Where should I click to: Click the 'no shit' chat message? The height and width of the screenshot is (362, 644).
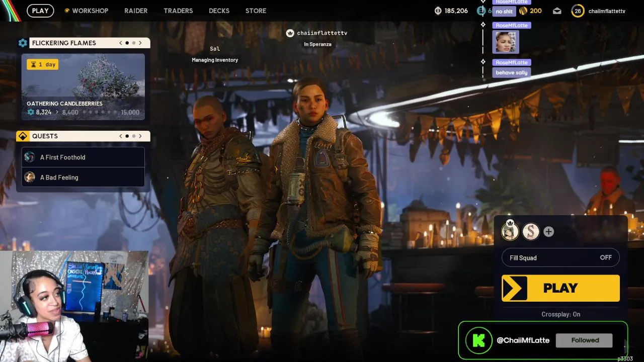(x=504, y=11)
